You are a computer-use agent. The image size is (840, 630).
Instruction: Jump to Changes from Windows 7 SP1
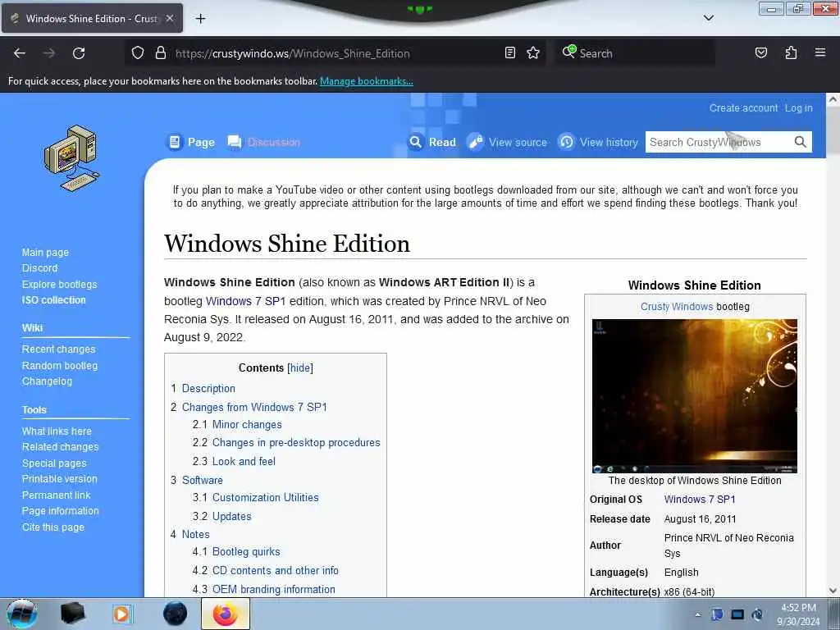[x=254, y=407]
